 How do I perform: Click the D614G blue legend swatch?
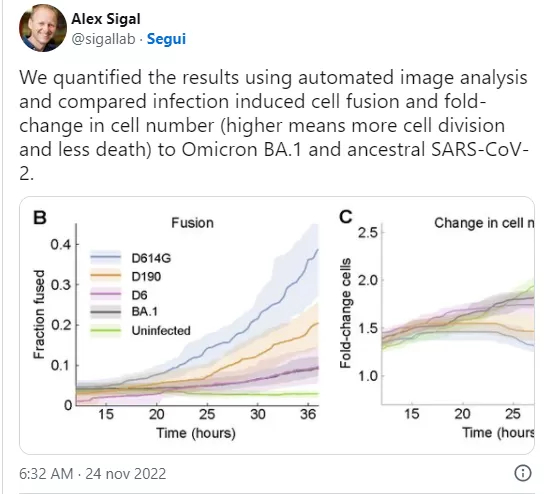[x=105, y=258]
